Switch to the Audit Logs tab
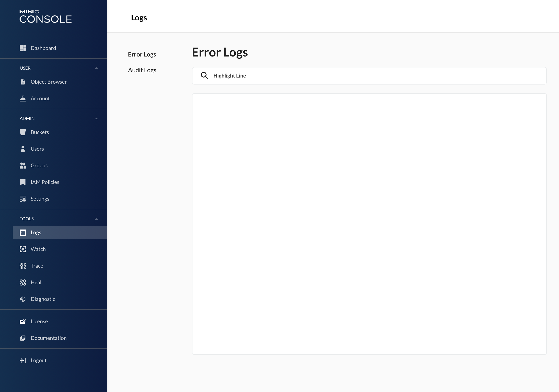Viewport: 559px width, 392px height. [x=142, y=70]
